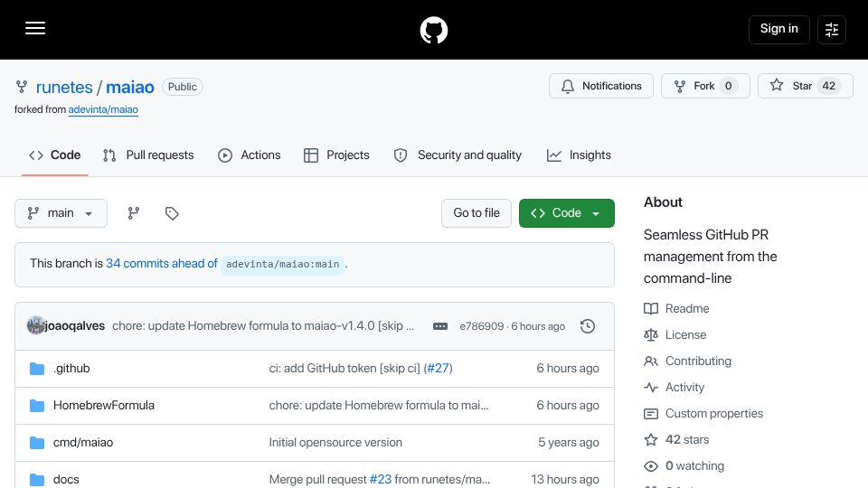Viewport: 868px width, 488px height.
Task: Click the Public visibility badge
Action: 182,87
